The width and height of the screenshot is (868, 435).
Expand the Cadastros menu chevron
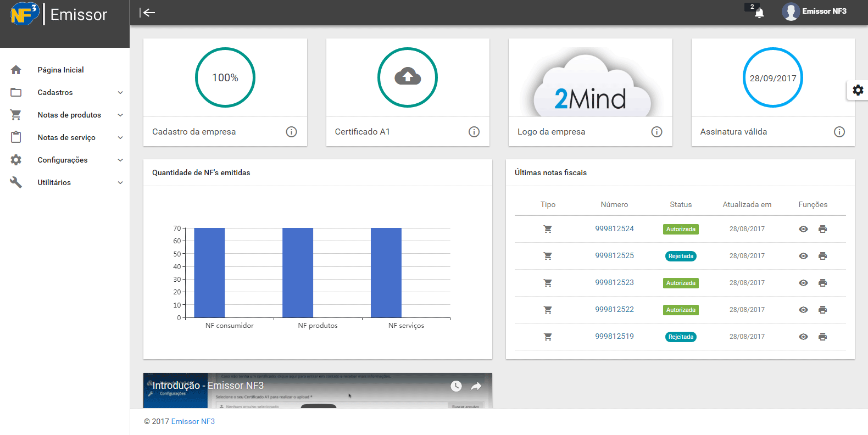pyautogui.click(x=120, y=93)
